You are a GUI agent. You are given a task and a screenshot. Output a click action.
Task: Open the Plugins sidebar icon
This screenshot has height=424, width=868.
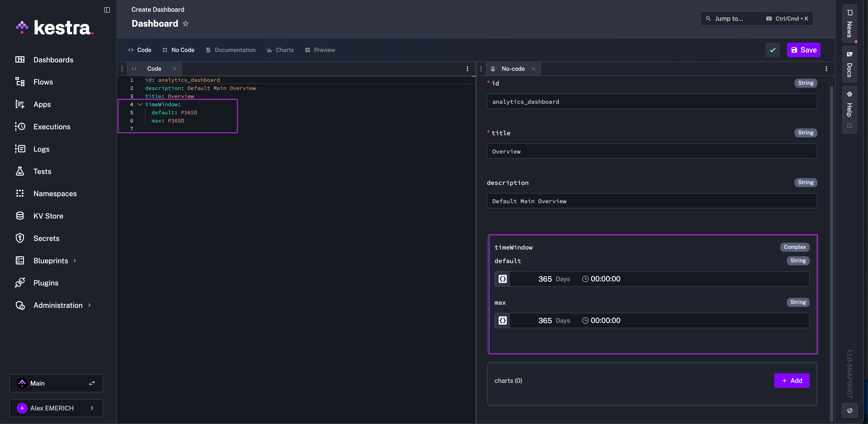coord(20,283)
